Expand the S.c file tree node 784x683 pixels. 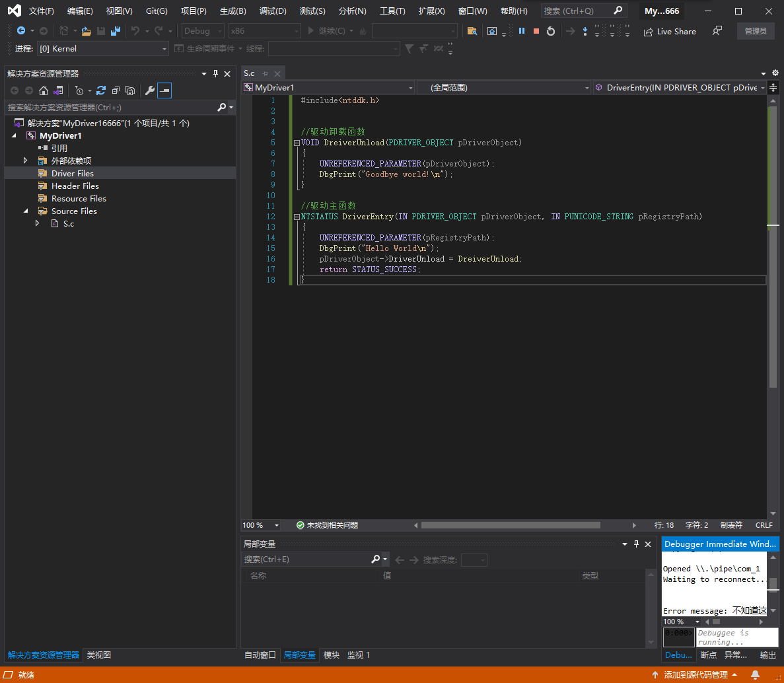[x=37, y=224]
